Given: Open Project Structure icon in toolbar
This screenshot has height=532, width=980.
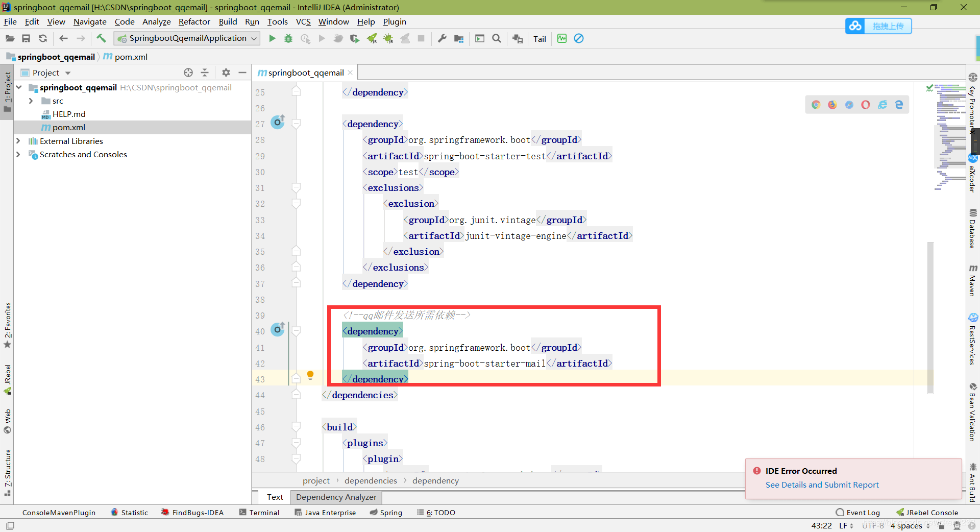Looking at the screenshot, I should pyautogui.click(x=459, y=38).
